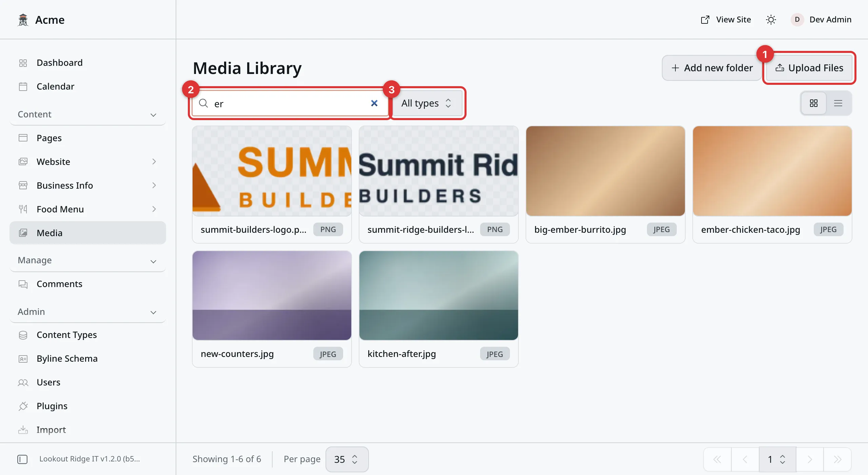Click in the media search input
Image resolution: width=868 pixels, height=475 pixels.
click(x=290, y=103)
